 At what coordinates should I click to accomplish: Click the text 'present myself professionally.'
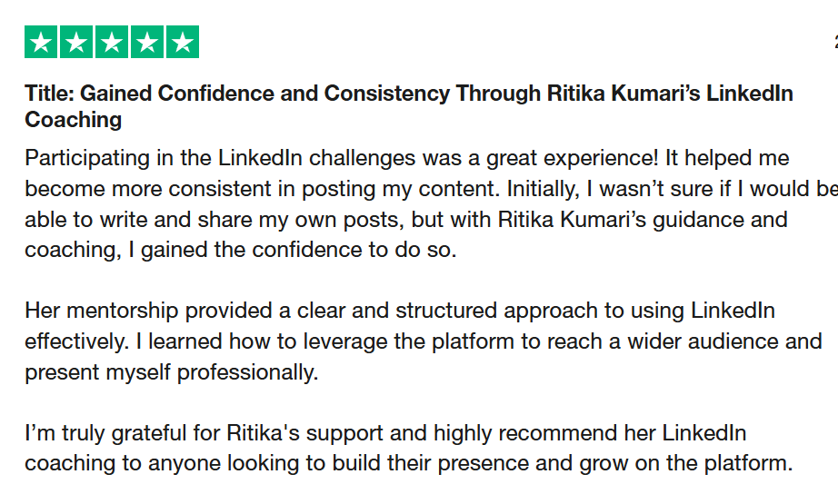[172, 372]
